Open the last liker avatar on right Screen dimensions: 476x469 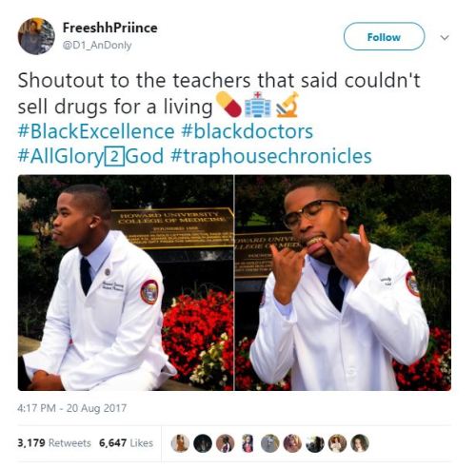360,443
